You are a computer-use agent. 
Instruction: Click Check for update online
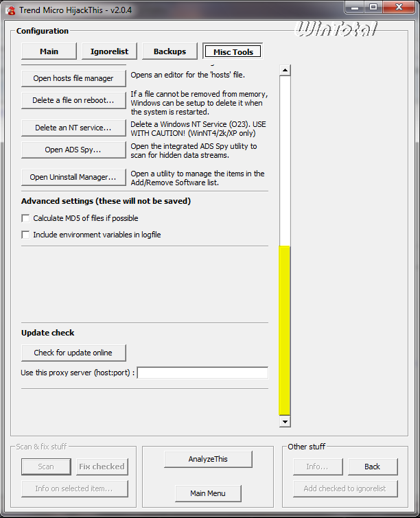coord(73,353)
